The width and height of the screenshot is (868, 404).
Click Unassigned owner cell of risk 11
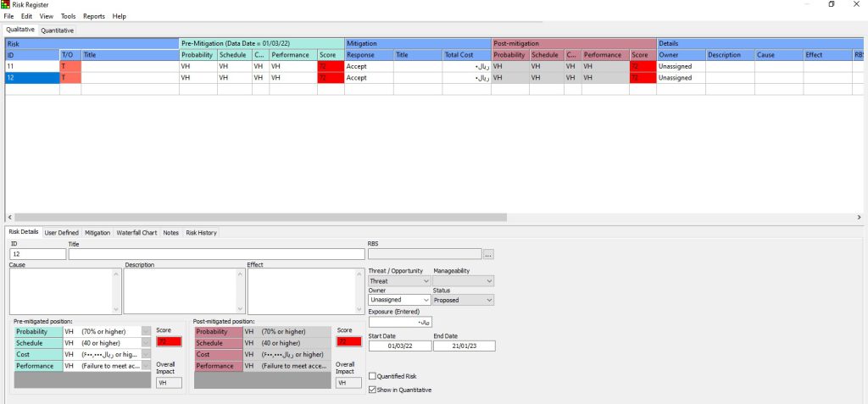681,66
